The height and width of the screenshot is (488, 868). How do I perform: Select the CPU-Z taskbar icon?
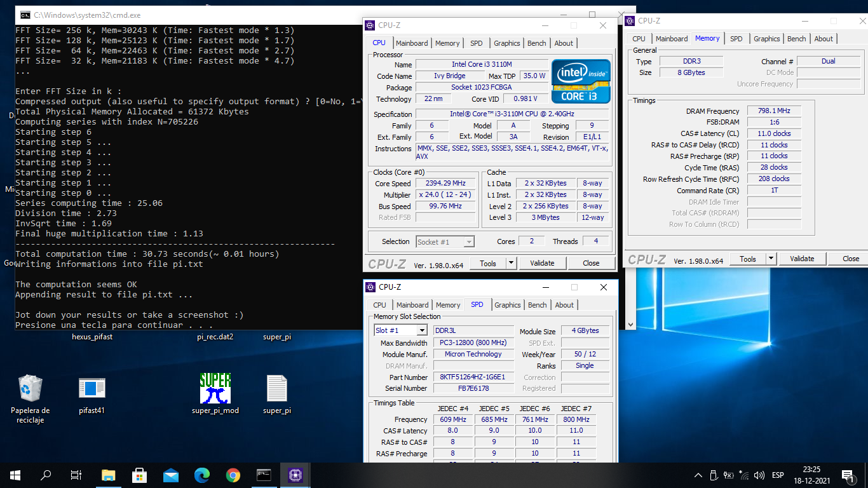point(295,475)
